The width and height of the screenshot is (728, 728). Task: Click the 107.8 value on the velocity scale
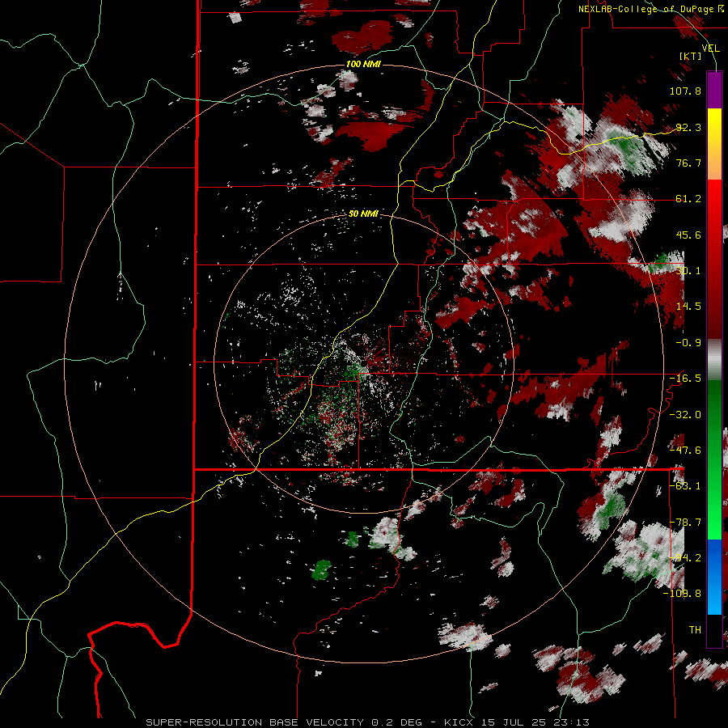pos(685,91)
